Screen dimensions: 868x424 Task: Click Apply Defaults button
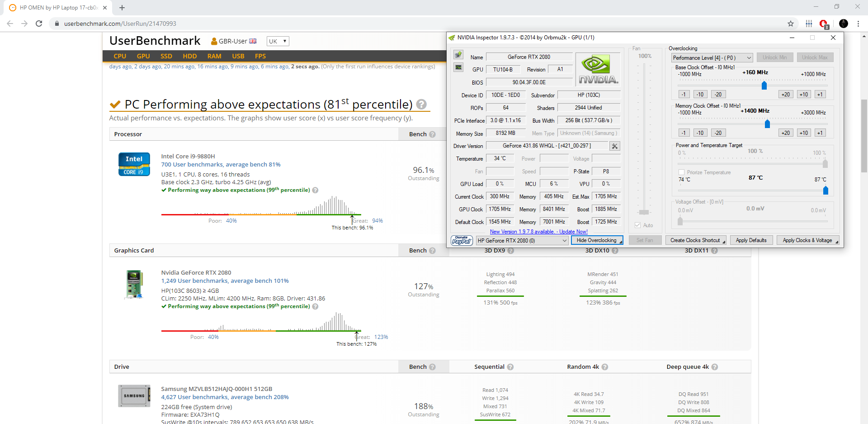click(x=751, y=240)
